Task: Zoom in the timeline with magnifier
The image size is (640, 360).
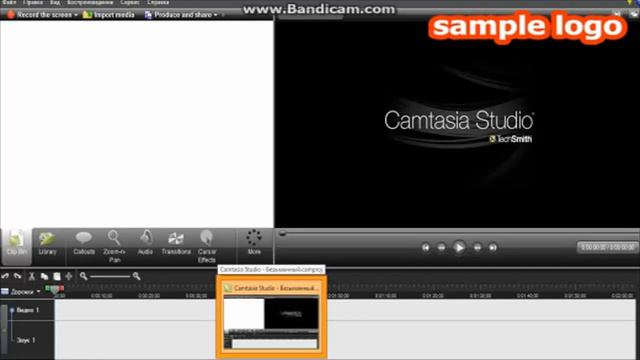Action: click(137, 276)
